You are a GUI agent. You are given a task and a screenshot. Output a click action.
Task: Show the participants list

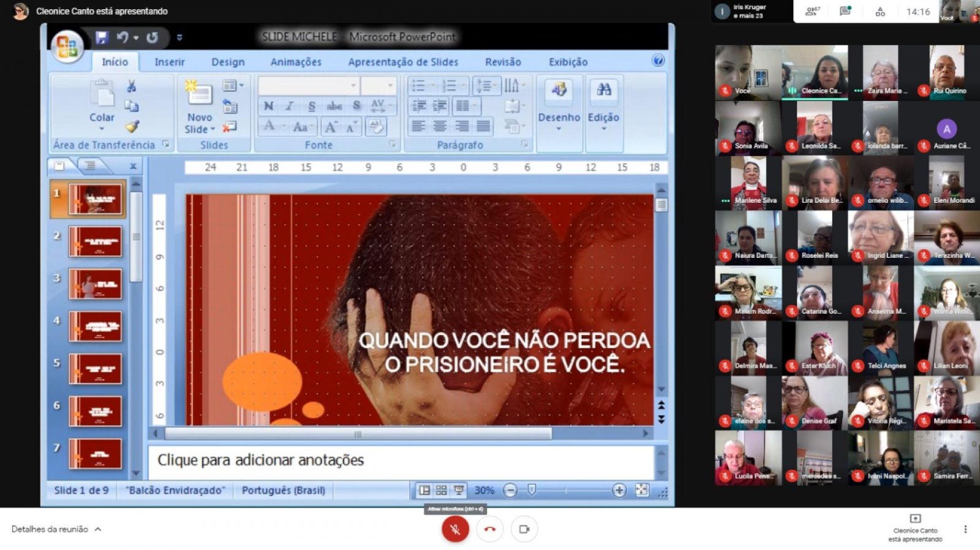click(813, 11)
